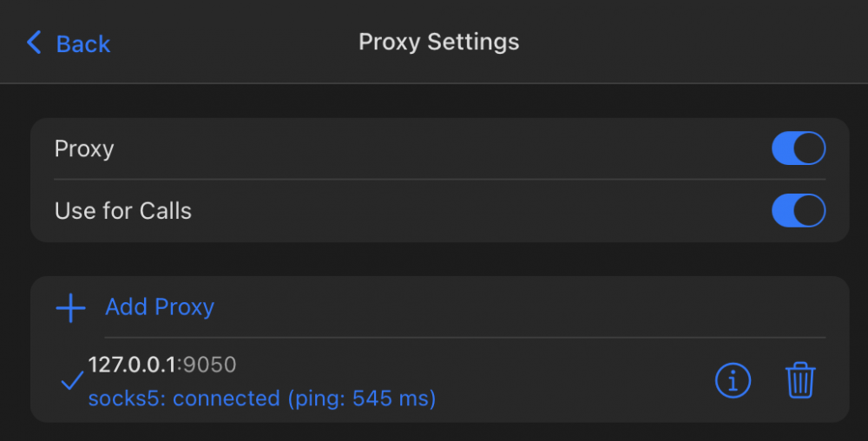The width and height of the screenshot is (868, 441).
Task: Turn off the Use for Calls switch
Action: coord(799,210)
